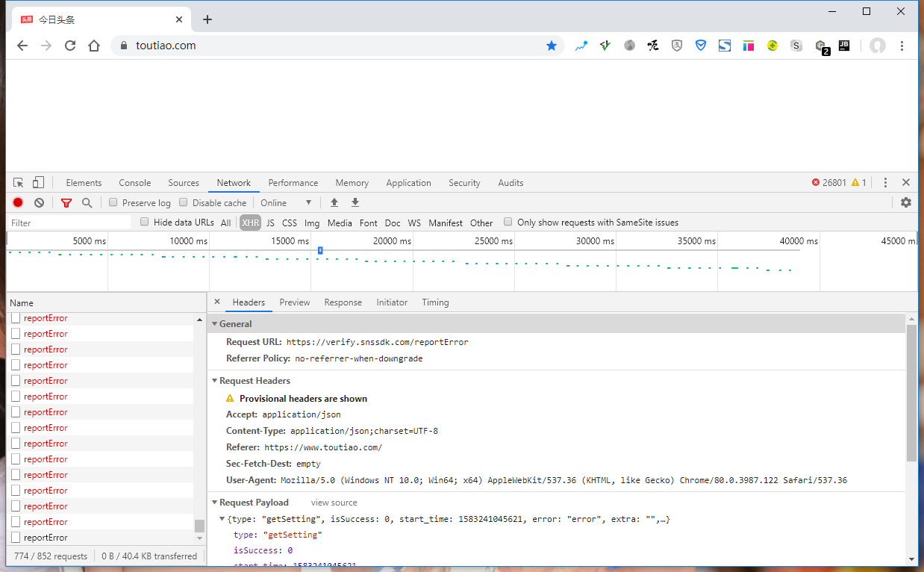
Task: Switch to the Console tab
Action: pos(134,183)
